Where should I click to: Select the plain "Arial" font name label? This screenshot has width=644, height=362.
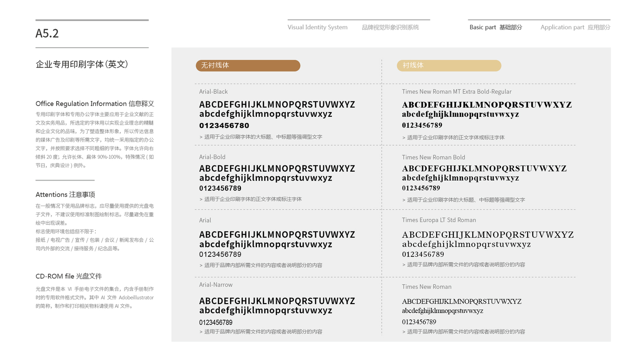[x=205, y=220]
